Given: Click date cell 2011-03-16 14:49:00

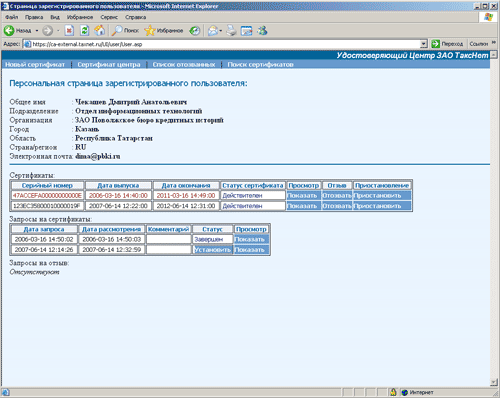Looking at the screenshot, I should pyautogui.click(x=186, y=195).
